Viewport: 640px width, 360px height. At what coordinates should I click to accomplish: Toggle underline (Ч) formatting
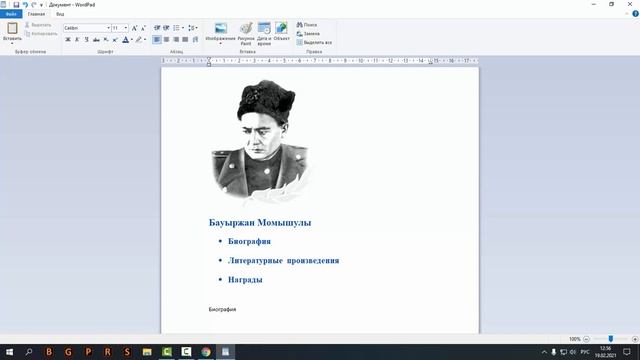tap(87, 40)
